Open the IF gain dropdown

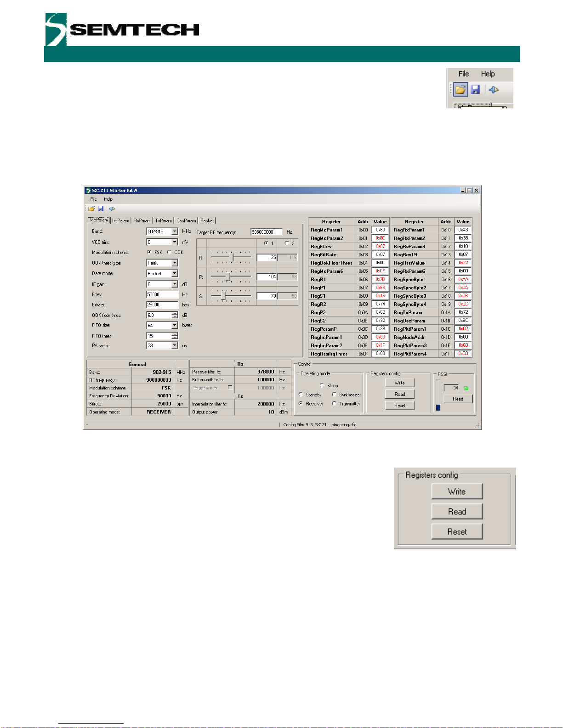point(175,284)
